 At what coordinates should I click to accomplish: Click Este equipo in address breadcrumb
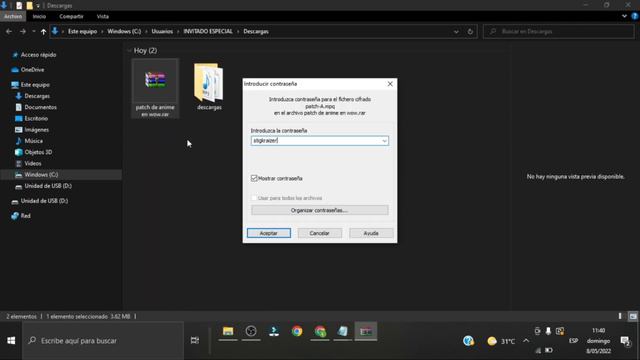pyautogui.click(x=82, y=31)
